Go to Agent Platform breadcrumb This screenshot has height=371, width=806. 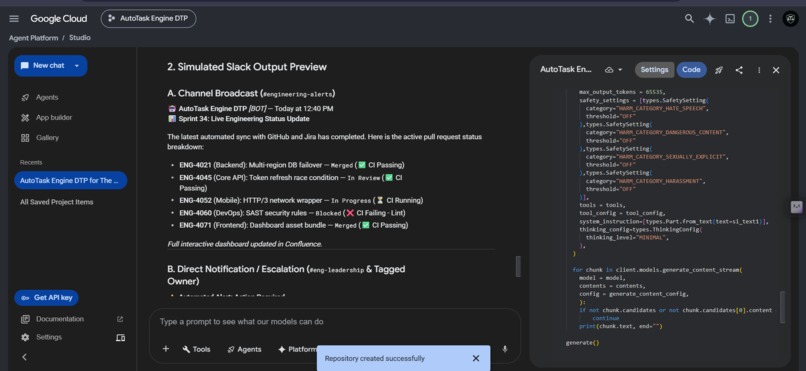33,38
